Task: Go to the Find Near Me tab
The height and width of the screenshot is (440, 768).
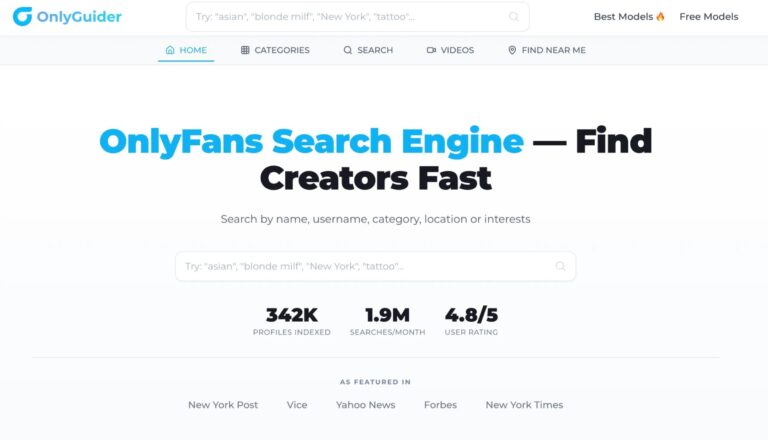Action: coord(547,50)
